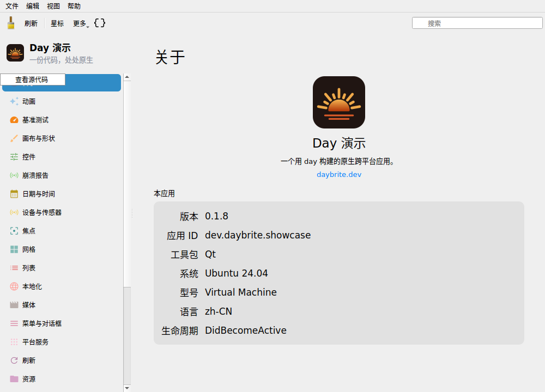The image size is (545, 392).
Task: Click the small Day sunrise logo in the sidebar header
Action: 15,53
